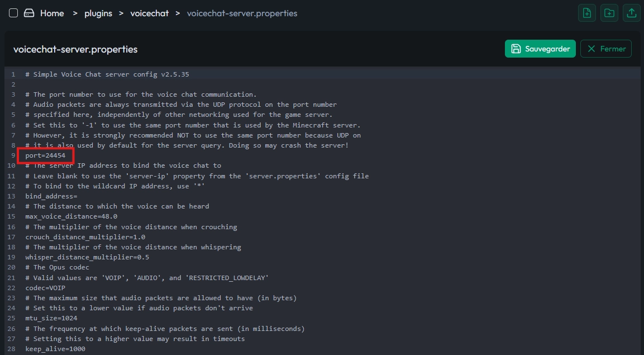Click the X icon inside the Fermer button

click(x=591, y=49)
